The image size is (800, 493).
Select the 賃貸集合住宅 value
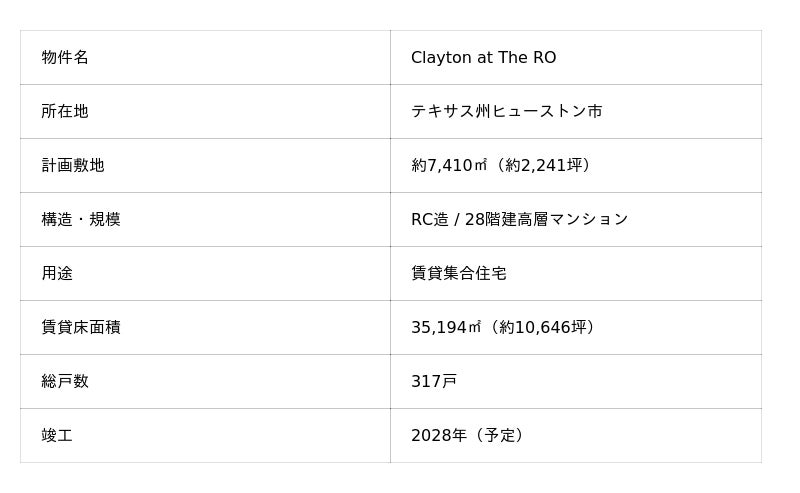(x=459, y=274)
